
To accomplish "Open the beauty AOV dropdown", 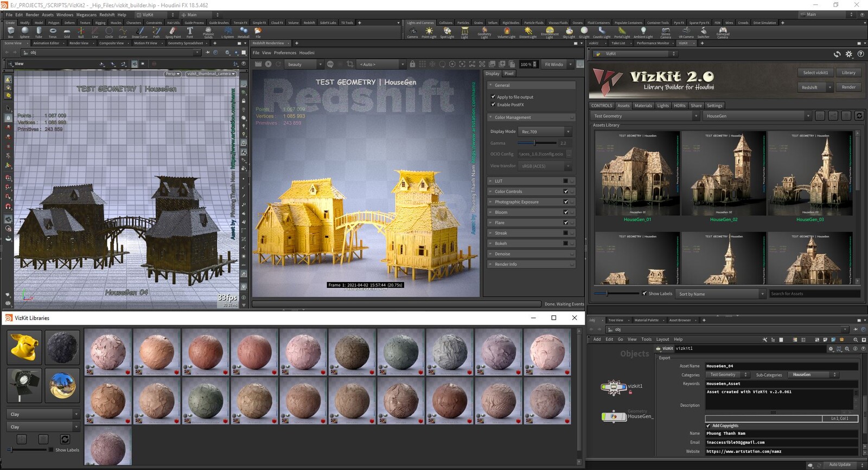I will click(304, 65).
